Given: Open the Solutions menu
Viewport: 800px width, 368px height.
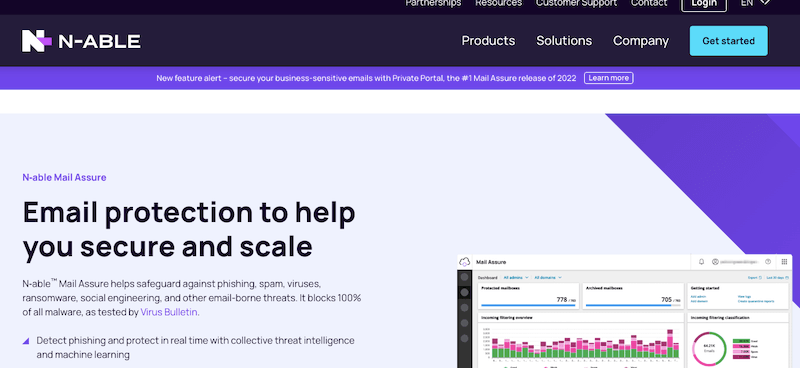Looking at the screenshot, I should tap(564, 41).
